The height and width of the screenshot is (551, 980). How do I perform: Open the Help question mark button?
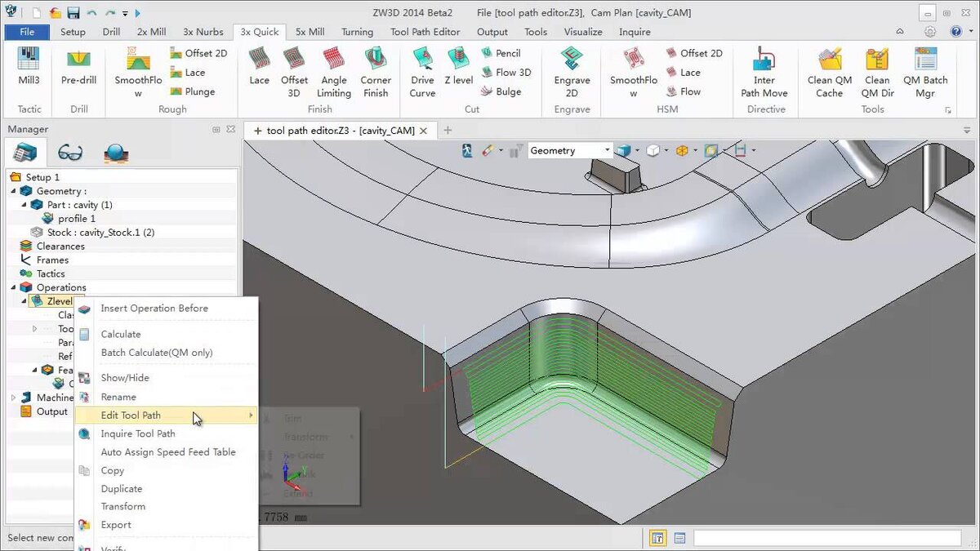point(956,32)
